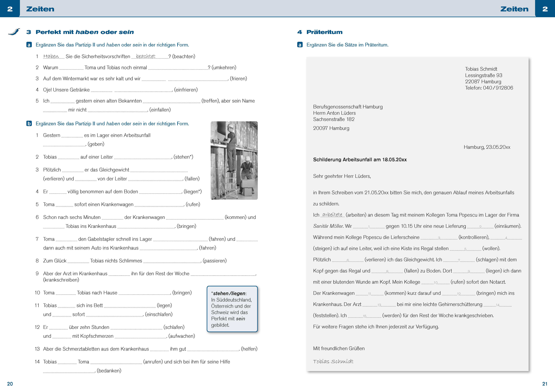Click the subject line 'Schilderung Arbeitsunfall am 18.05.20xx'
Image resolution: width=555 pixels, height=392 pixels.
(x=360, y=160)
